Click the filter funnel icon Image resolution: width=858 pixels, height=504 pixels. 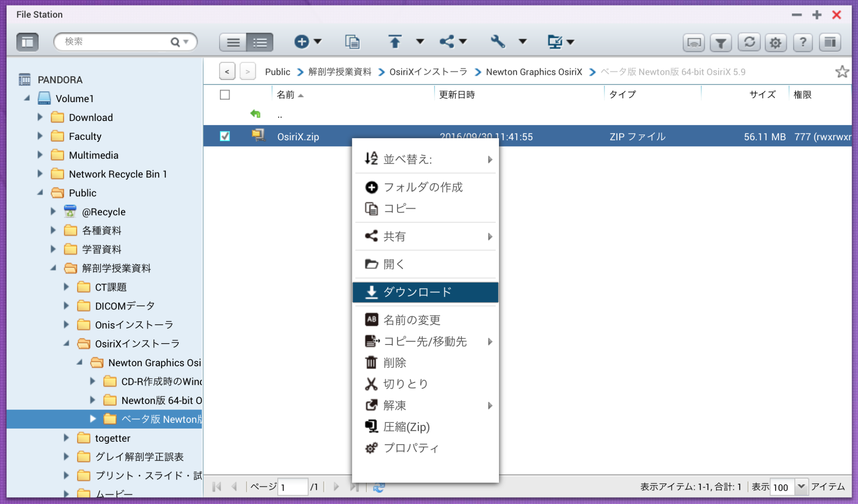721,42
